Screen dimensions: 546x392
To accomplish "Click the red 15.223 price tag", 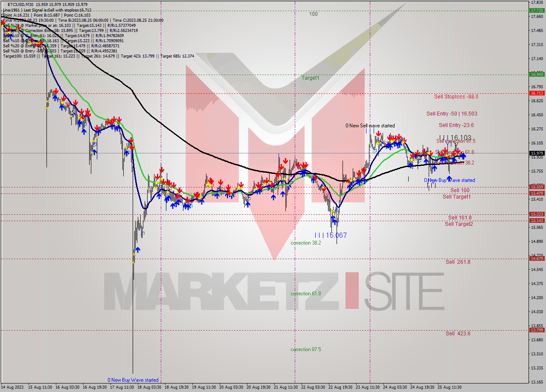I will (536, 214).
